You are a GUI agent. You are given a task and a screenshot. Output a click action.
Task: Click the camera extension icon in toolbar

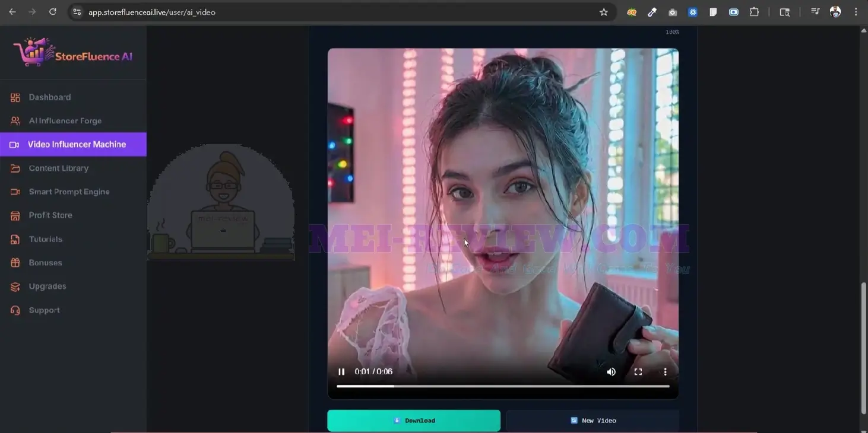point(673,12)
